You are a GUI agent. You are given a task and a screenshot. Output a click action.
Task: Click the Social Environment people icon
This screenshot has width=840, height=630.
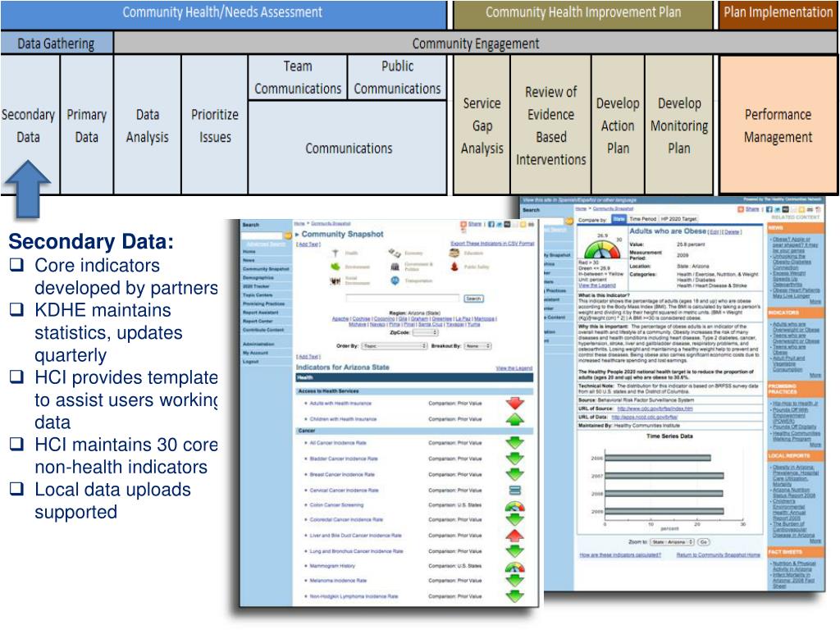pyautogui.click(x=336, y=281)
